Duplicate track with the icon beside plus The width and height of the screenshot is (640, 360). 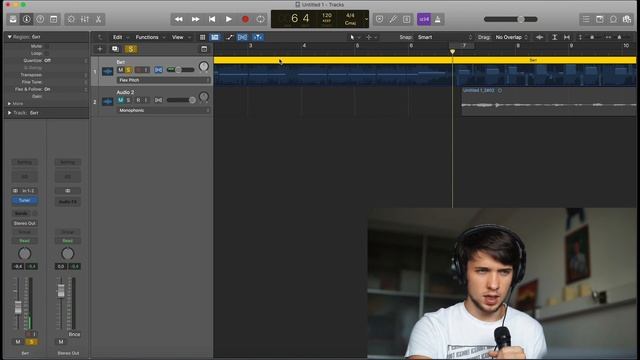[x=115, y=49]
